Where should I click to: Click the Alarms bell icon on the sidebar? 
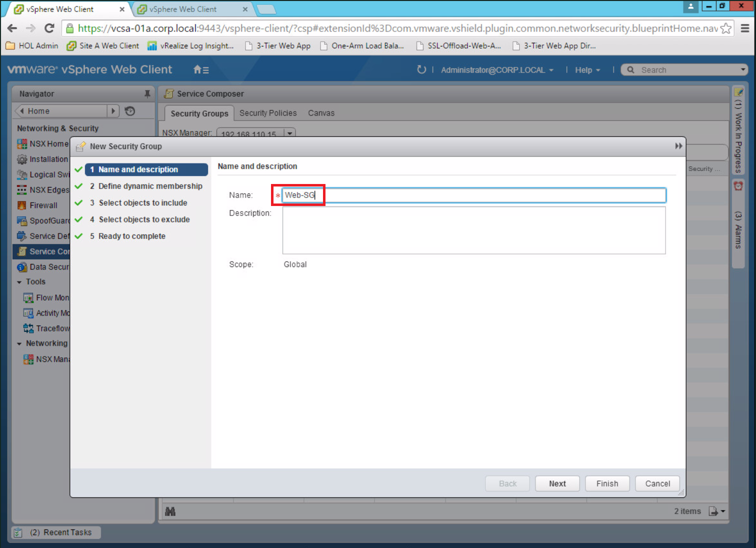(x=738, y=186)
